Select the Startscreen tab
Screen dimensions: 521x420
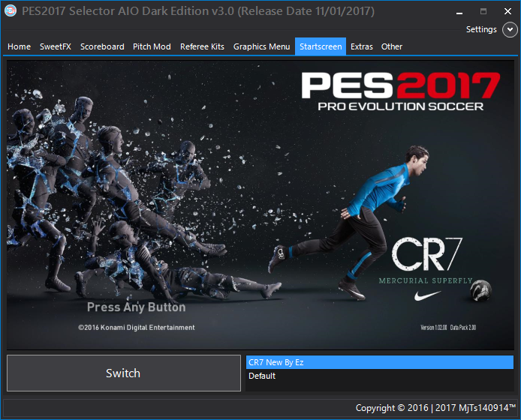tap(321, 46)
